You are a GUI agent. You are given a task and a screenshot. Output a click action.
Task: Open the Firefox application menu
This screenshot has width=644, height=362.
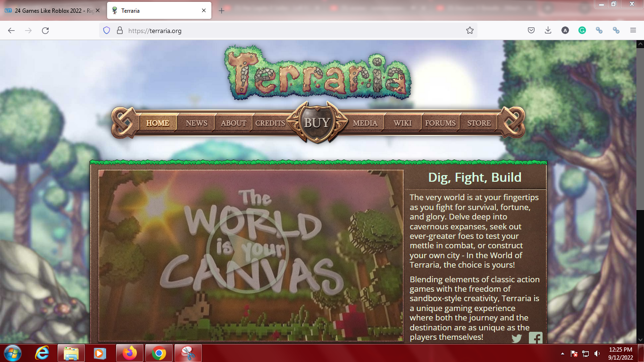(633, 30)
